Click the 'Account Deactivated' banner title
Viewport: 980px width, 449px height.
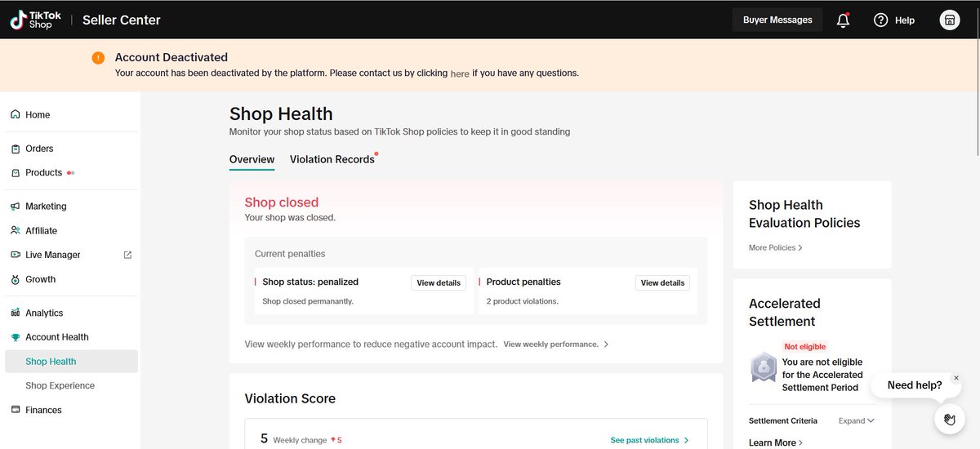click(x=171, y=57)
